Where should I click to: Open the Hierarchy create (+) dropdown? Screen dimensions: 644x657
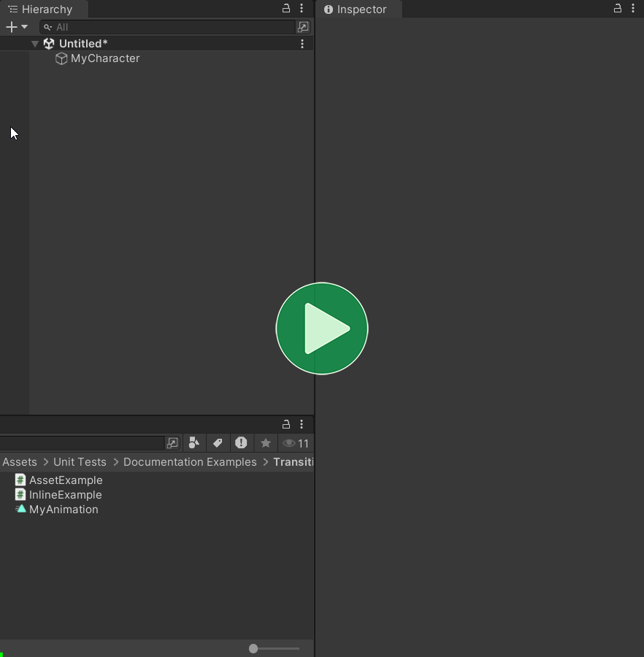click(16, 27)
